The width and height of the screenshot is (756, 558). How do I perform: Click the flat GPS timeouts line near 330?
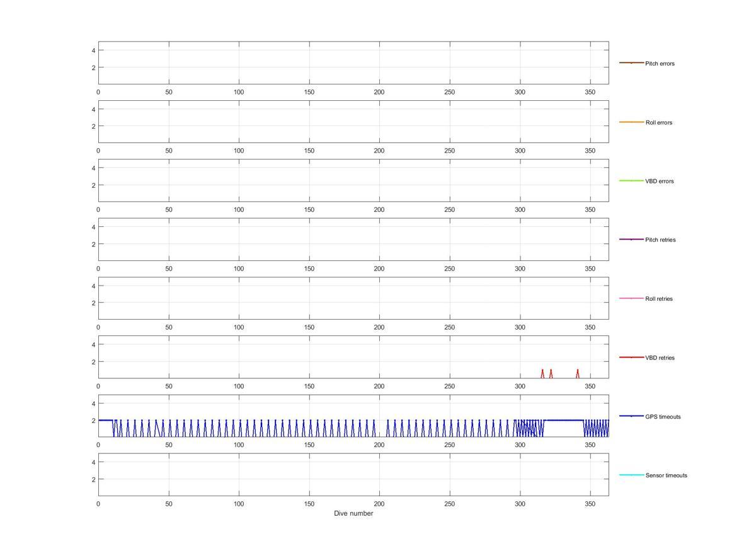tap(563, 420)
